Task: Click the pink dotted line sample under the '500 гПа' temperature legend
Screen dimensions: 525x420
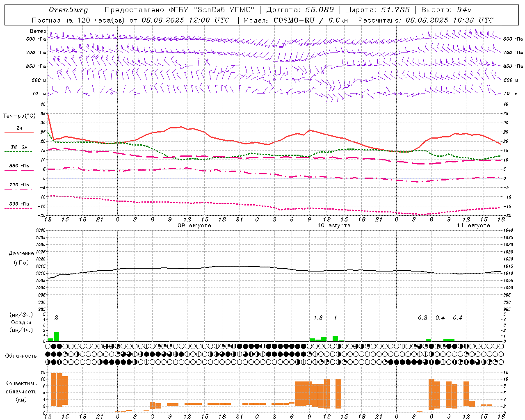Action: click(x=18, y=208)
